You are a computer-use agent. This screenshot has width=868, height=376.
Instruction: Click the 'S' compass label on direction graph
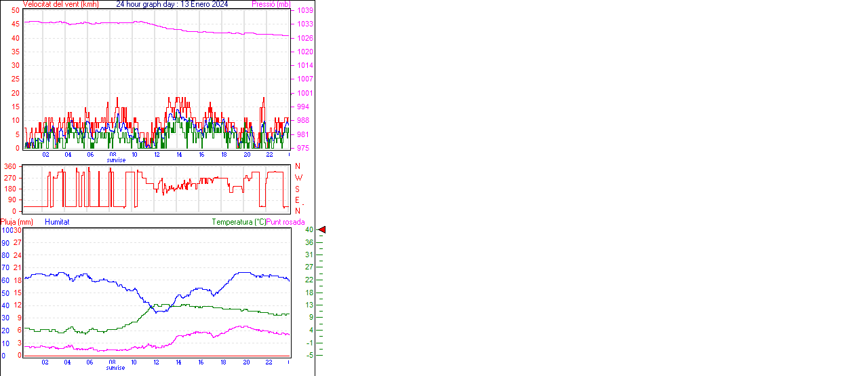[297, 189]
